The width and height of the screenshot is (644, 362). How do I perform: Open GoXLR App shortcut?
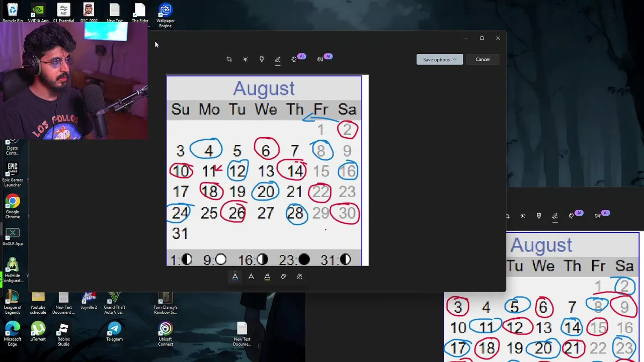pyautogui.click(x=13, y=236)
